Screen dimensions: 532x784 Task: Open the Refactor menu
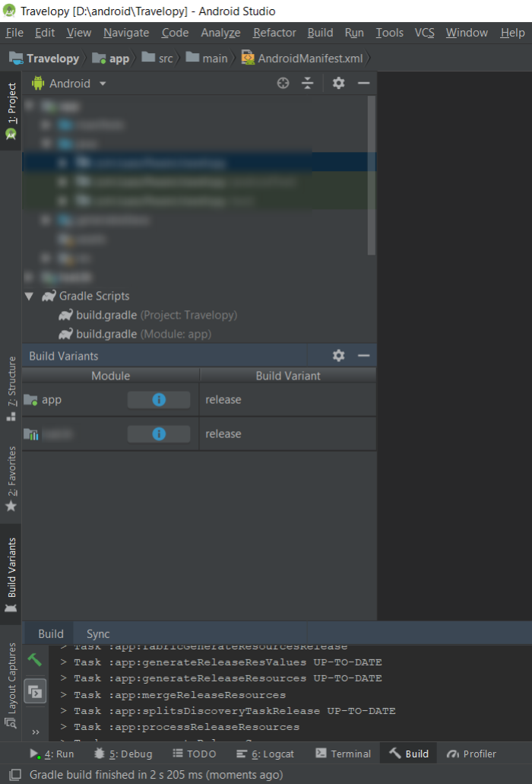click(x=274, y=33)
